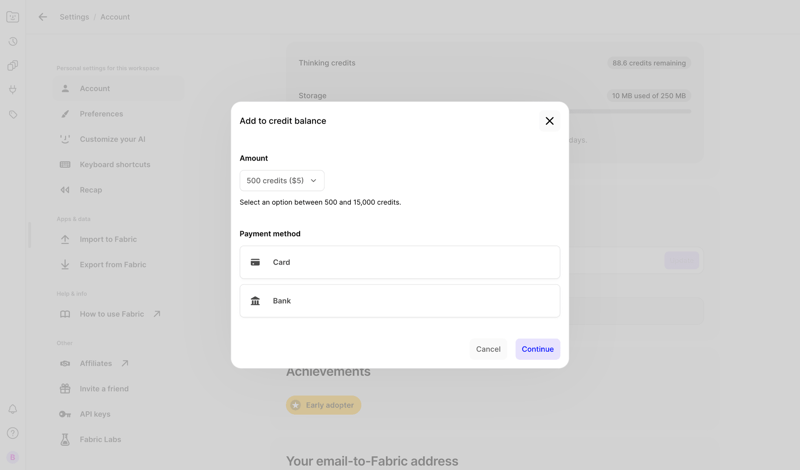Select Bank payment method
The height and width of the screenshot is (470, 800).
pyautogui.click(x=399, y=301)
